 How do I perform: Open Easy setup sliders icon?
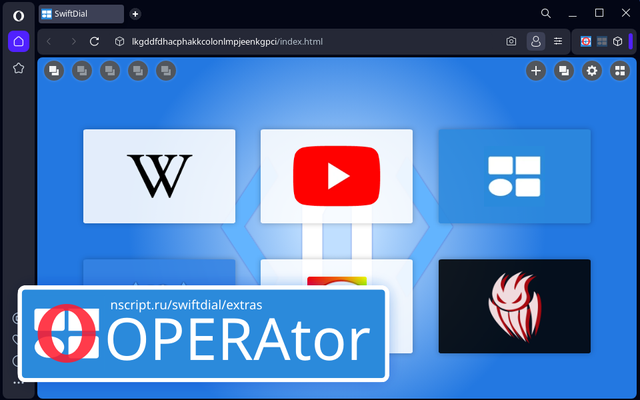(558, 41)
